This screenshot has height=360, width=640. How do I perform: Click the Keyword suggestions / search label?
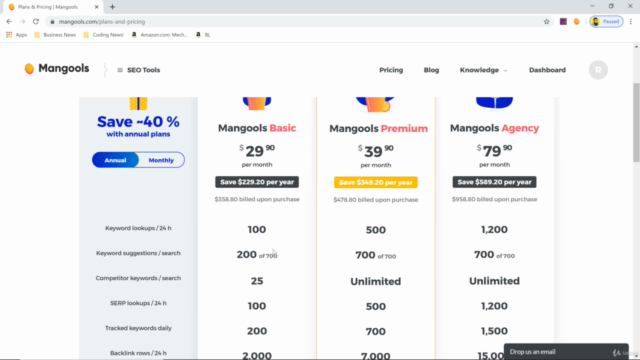click(138, 253)
